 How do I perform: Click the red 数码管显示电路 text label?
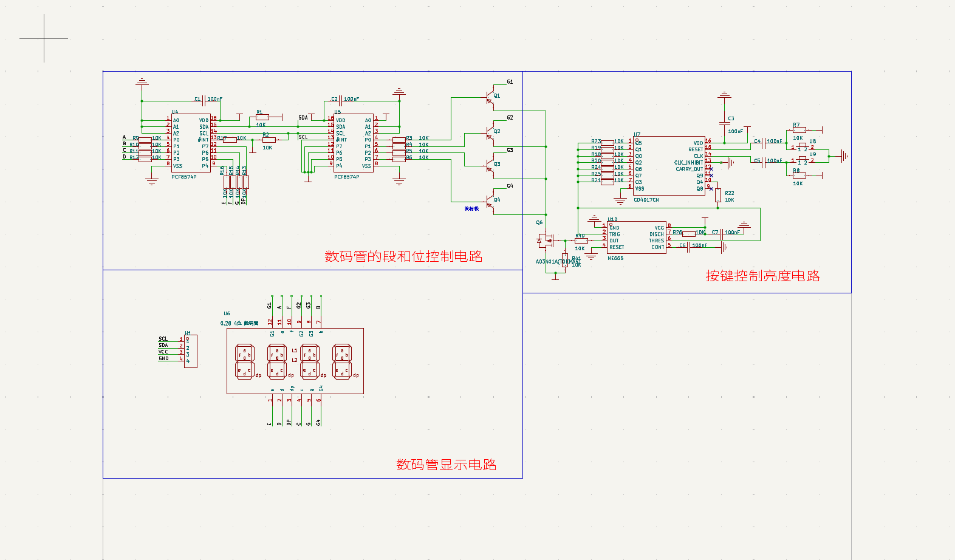[447, 465]
